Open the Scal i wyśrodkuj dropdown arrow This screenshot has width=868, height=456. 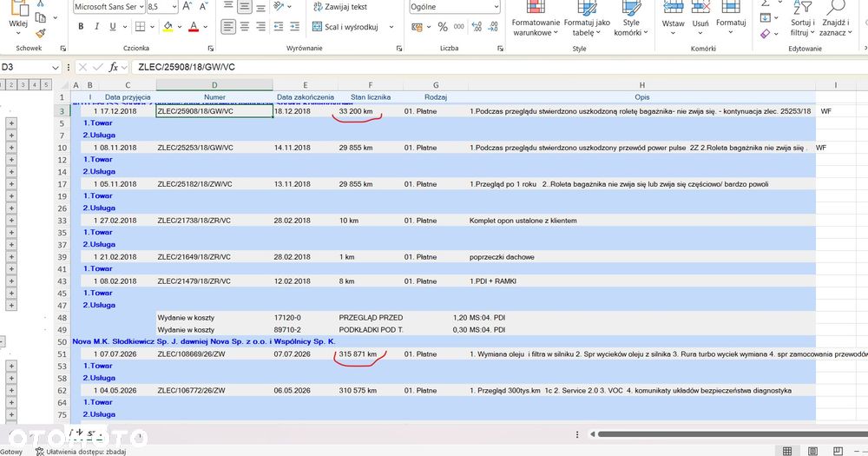[391, 27]
